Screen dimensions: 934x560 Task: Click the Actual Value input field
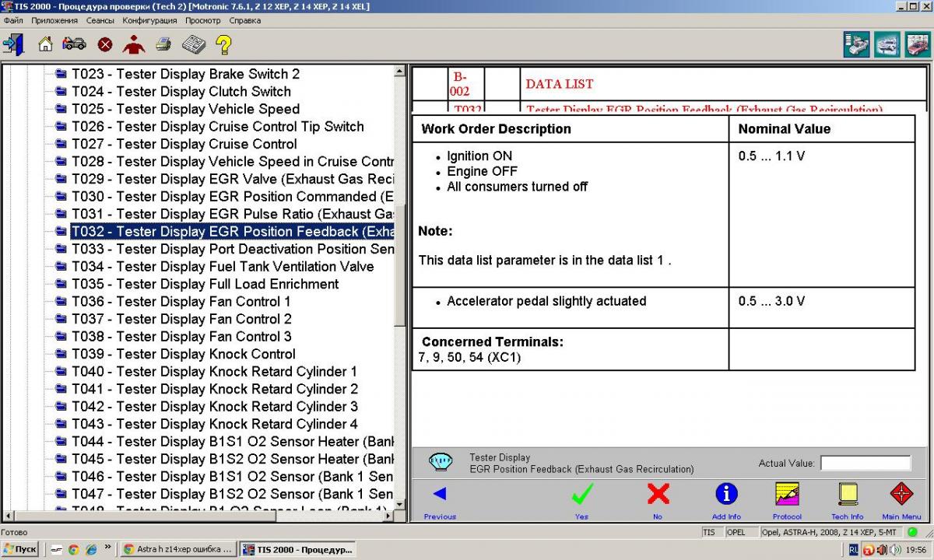pyautogui.click(x=865, y=464)
